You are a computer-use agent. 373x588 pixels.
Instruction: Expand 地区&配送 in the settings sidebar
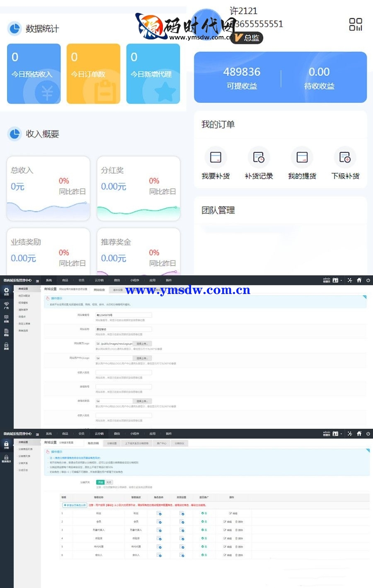click(24, 296)
